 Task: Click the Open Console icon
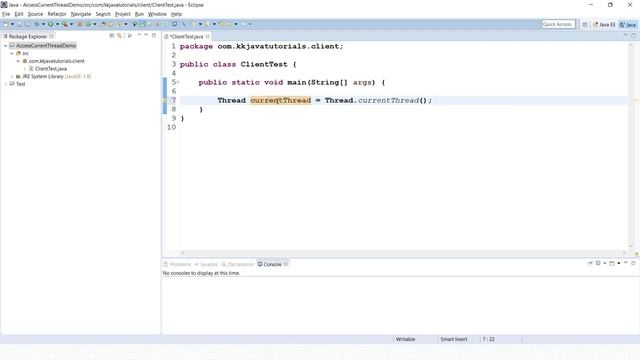(x=612, y=263)
